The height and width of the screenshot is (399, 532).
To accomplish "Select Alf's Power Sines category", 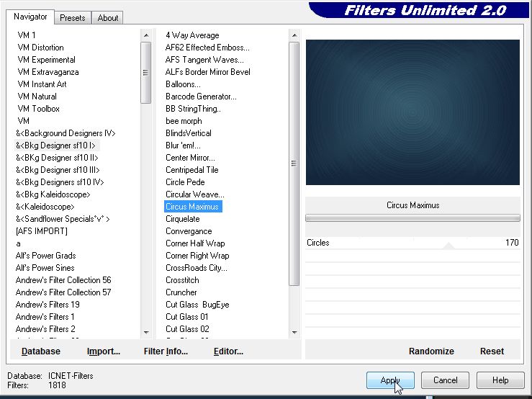I will tap(45, 268).
